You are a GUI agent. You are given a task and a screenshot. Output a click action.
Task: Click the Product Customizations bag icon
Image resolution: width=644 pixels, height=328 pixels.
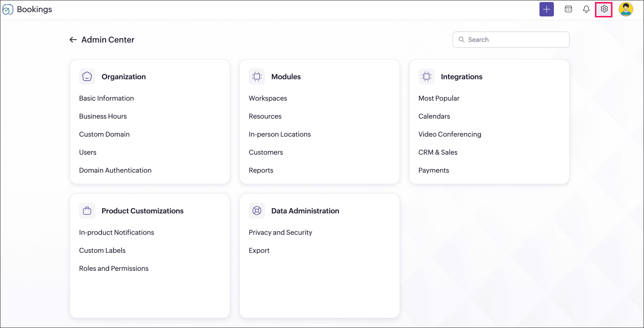87,210
